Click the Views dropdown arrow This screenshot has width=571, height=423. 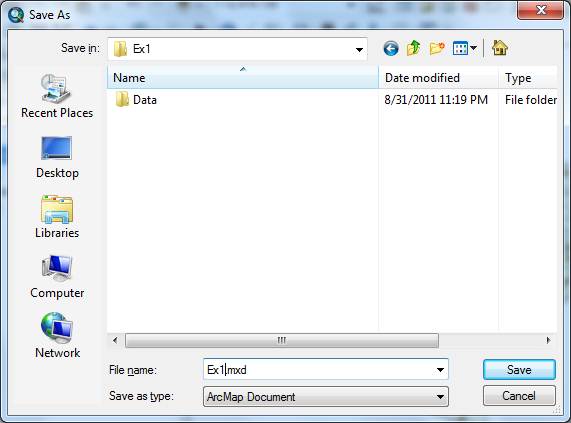(x=473, y=48)
